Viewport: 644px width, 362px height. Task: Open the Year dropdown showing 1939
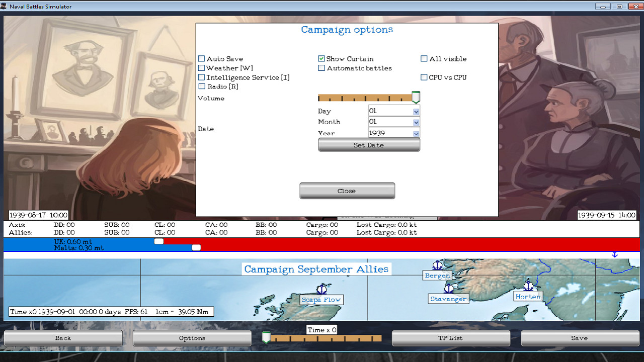(x=416, y=133)
